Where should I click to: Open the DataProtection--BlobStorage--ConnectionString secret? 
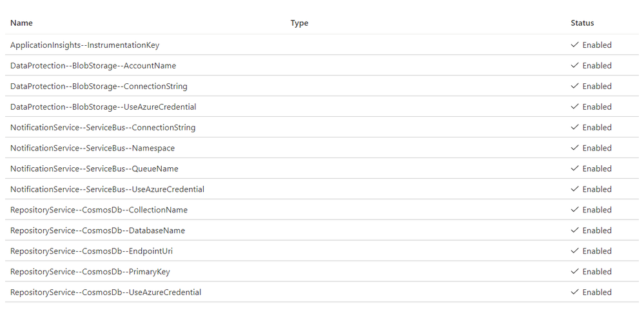point(99,86)
